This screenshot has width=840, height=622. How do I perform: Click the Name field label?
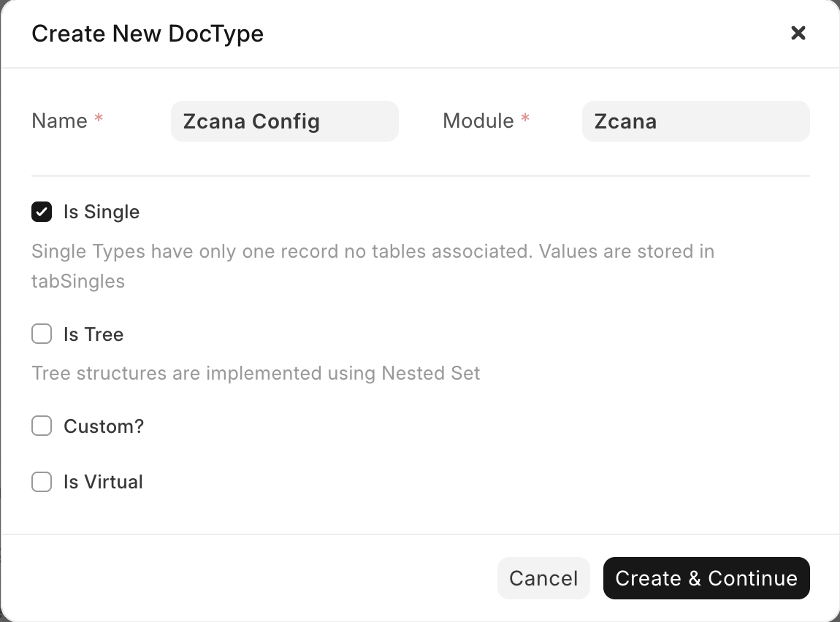59,121
